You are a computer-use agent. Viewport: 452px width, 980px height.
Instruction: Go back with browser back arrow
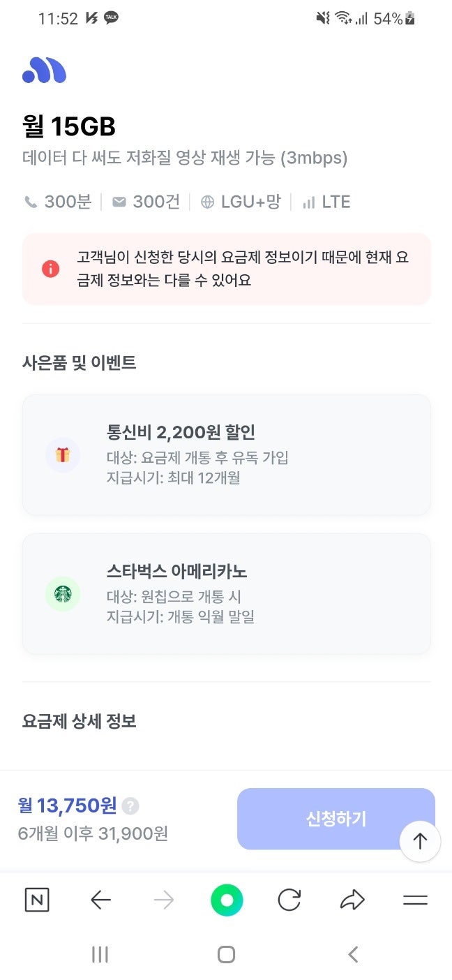101,900
